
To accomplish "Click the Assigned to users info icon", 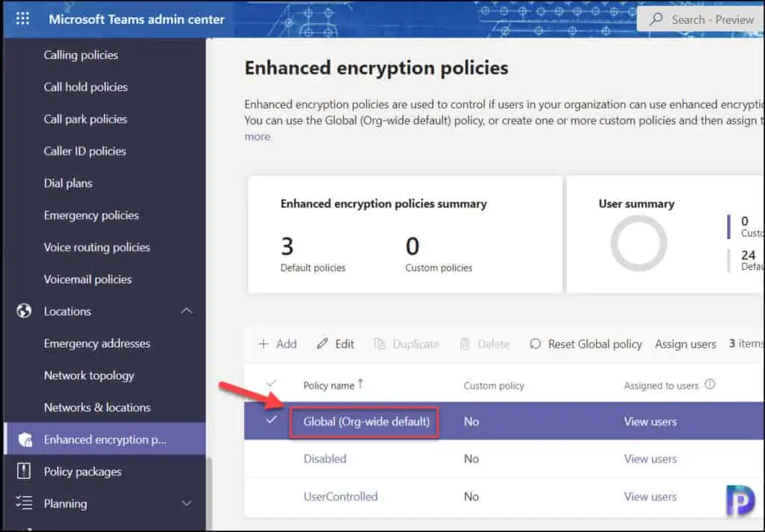I will click(x=710, y=384).
